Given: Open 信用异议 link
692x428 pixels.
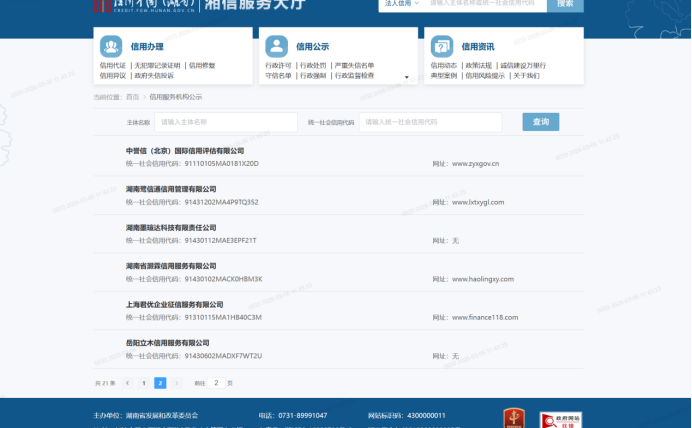Looking at the screenshot, I should (x=113, y=75).
